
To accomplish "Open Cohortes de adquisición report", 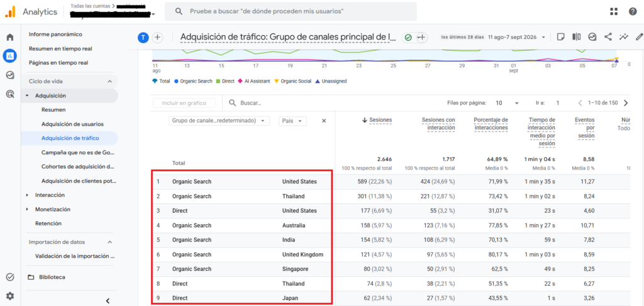I will click(x=77, y=167).
